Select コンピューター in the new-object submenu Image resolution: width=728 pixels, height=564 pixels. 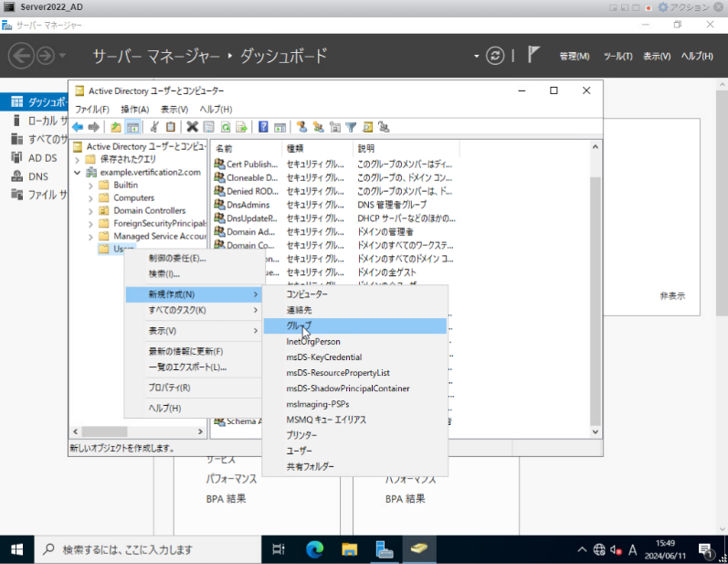[x=355, y=294]
